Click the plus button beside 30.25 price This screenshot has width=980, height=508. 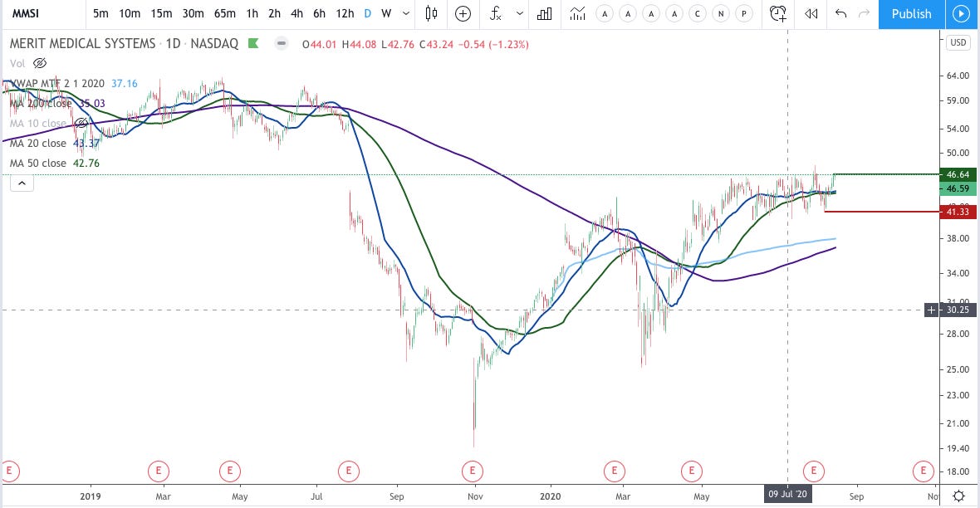[931, 310]
